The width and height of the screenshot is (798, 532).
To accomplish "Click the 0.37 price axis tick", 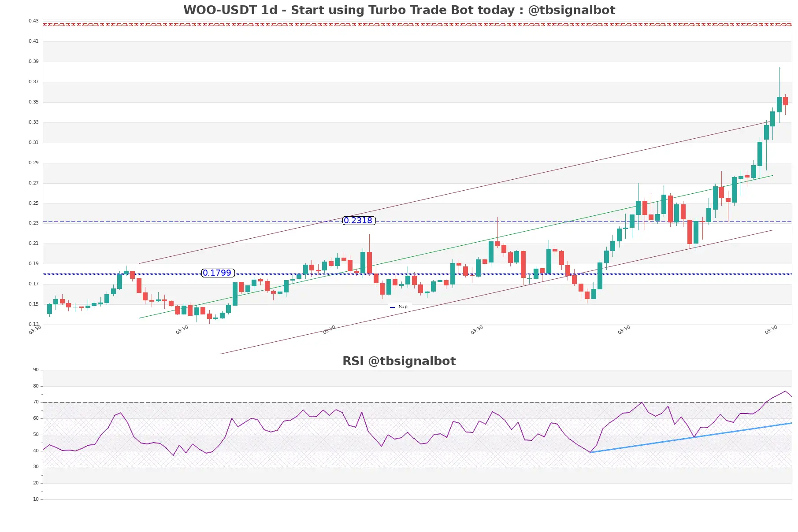I will [33, 81].
